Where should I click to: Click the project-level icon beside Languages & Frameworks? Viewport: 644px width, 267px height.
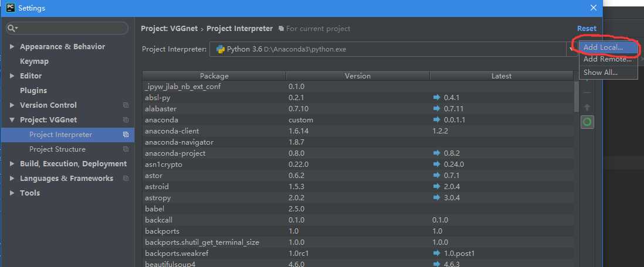[x=126, y=179]
